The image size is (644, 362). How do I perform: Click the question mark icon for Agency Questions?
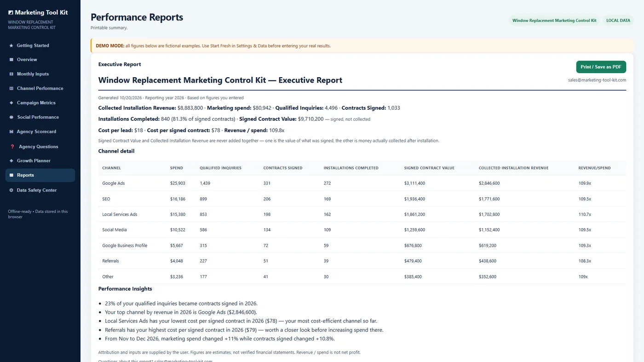(12, 147)
